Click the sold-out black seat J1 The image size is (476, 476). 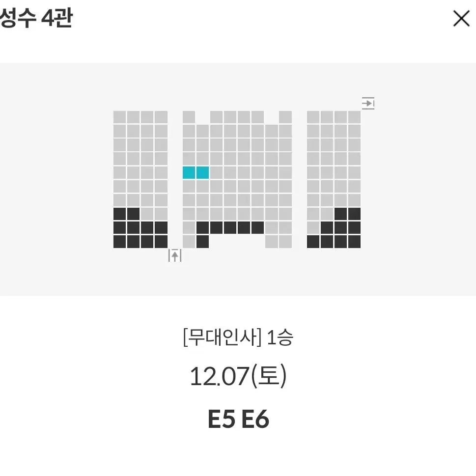119,242
